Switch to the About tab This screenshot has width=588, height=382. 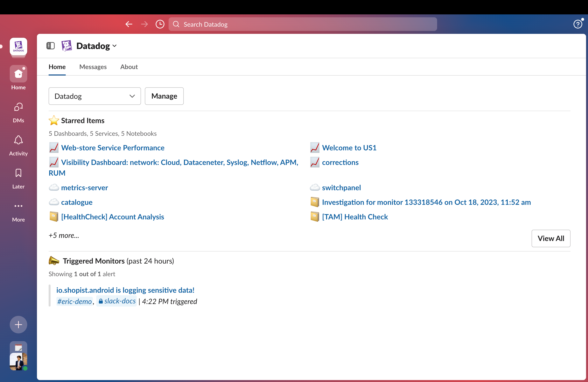[x=129, y=67]
